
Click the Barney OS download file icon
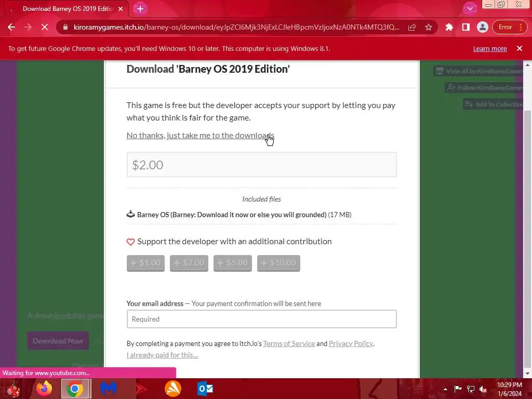tap(130, 214)
